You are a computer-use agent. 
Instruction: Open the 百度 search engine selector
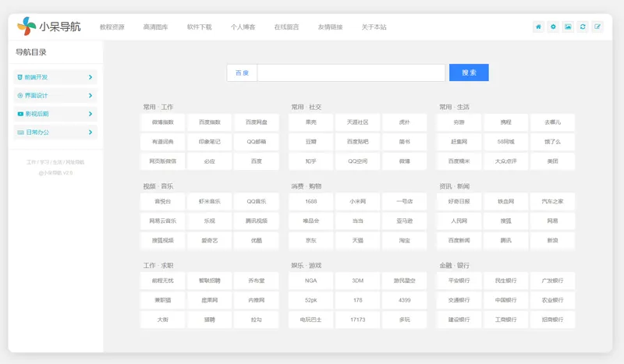242,72
